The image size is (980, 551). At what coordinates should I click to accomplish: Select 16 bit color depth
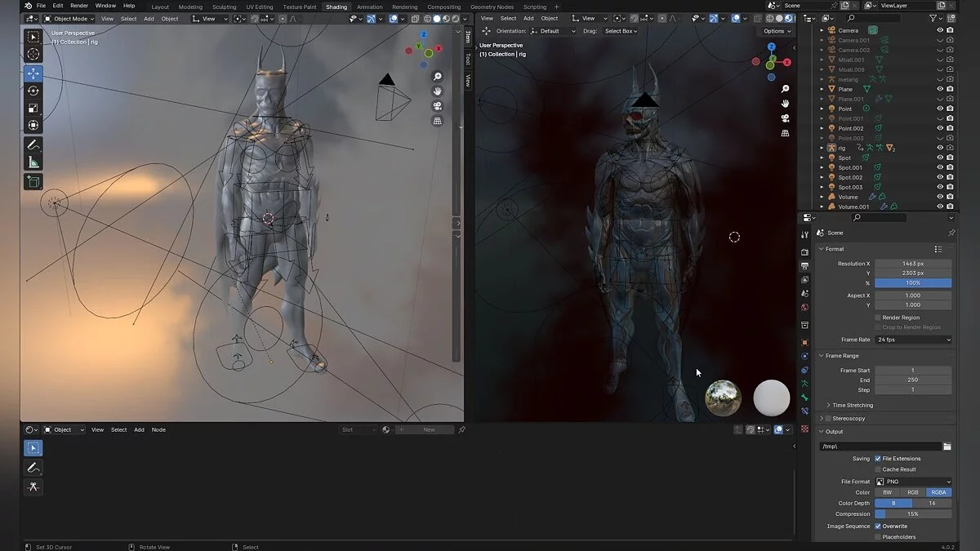pyautogui.click(x=932, y=503)
